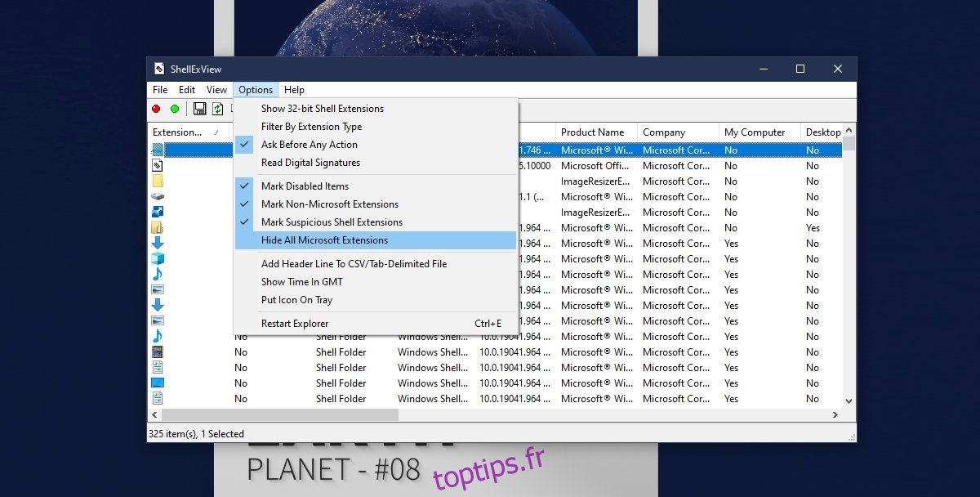Click the status bar text 325 item(s), 1 Selected

point(196,434)
